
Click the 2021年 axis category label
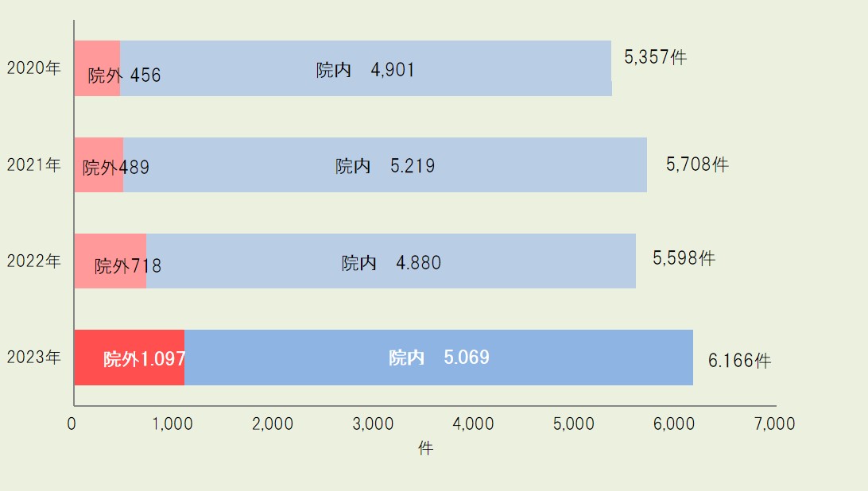(33, 164)
